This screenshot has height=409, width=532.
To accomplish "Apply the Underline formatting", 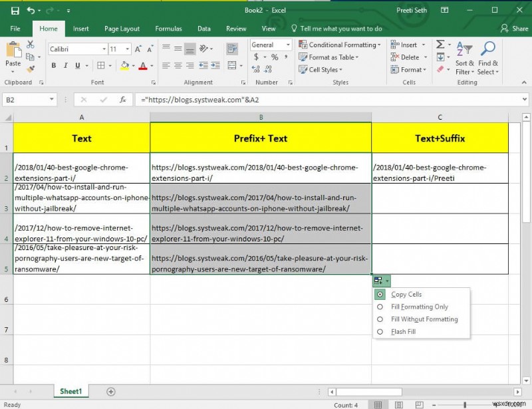I will click(77, 65).
